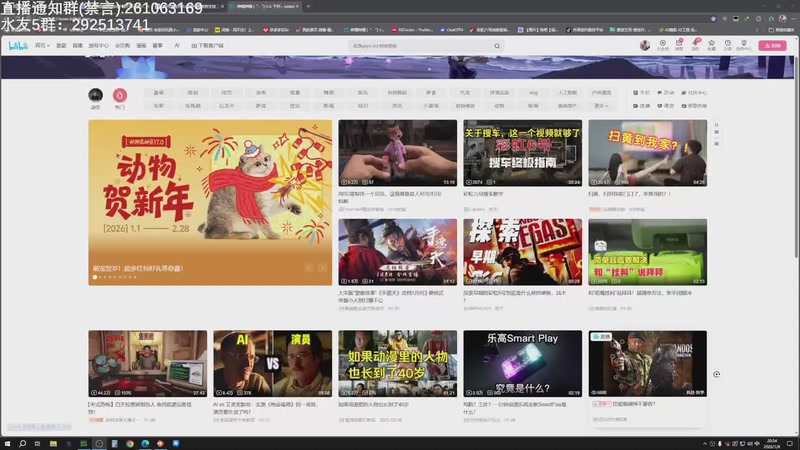
Task: Open Microsoft Edge from taskbar
Action: [x=145, y=443]
